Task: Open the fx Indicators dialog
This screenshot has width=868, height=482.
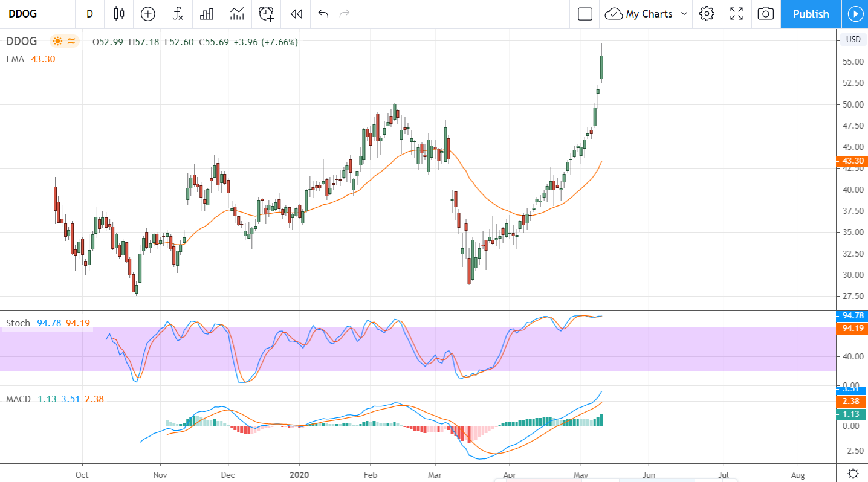Action: click(x=178, y=14)
